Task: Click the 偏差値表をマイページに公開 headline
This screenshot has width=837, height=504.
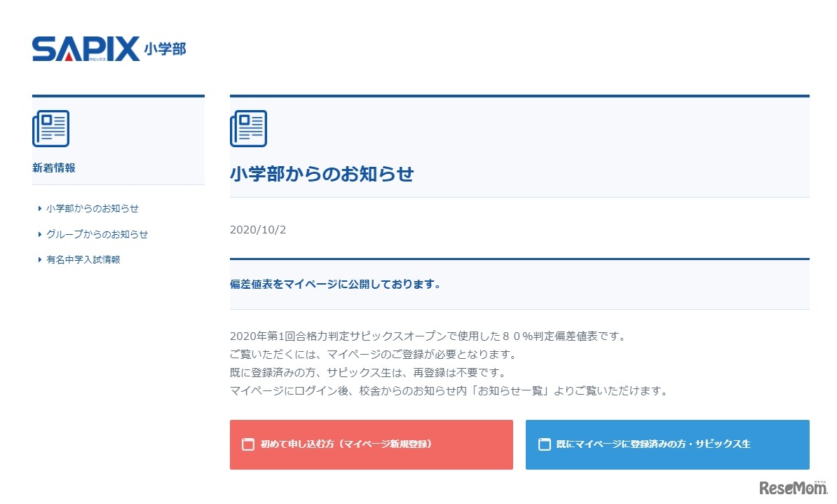Action: pos(335,284)
